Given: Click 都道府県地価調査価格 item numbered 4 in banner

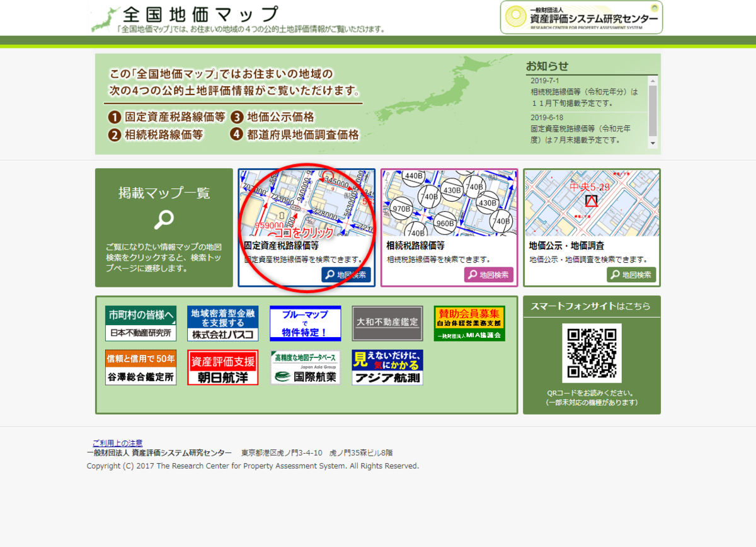Looking at the screenshot, I should coord(294,134).
